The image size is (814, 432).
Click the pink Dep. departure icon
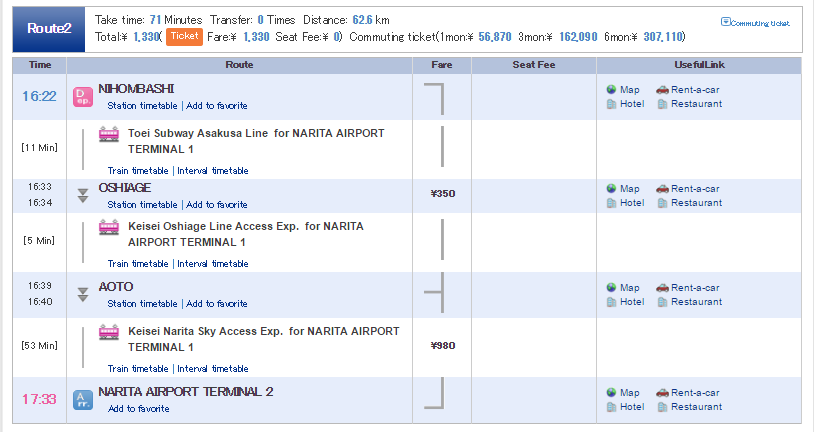pyautogui.click(x=83, y=97)
